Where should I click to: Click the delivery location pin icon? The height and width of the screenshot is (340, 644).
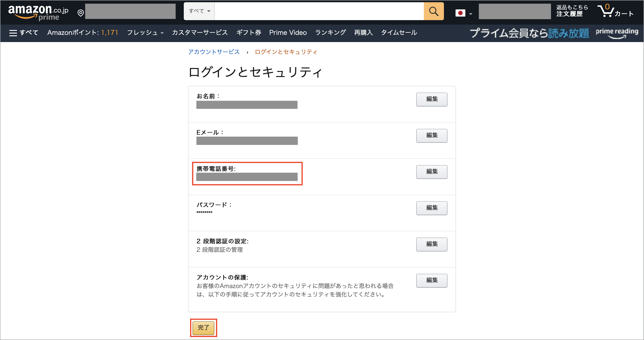[80, 13]
